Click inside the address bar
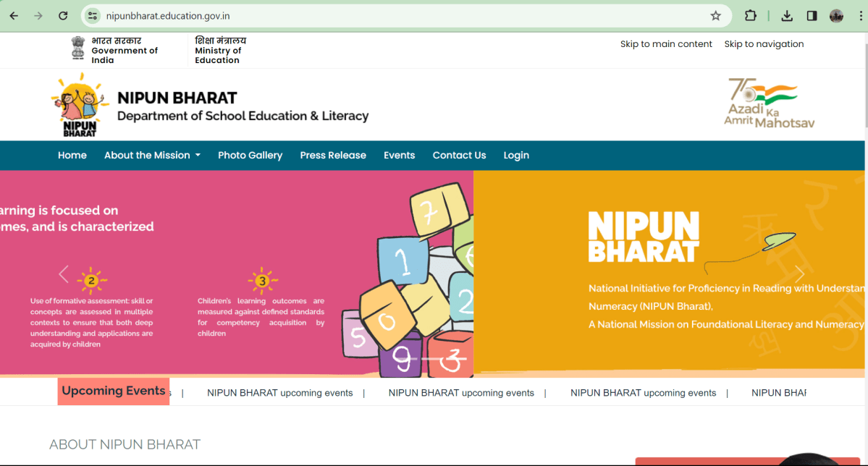This screenshot has height=466, width=868. pos(290,14)
